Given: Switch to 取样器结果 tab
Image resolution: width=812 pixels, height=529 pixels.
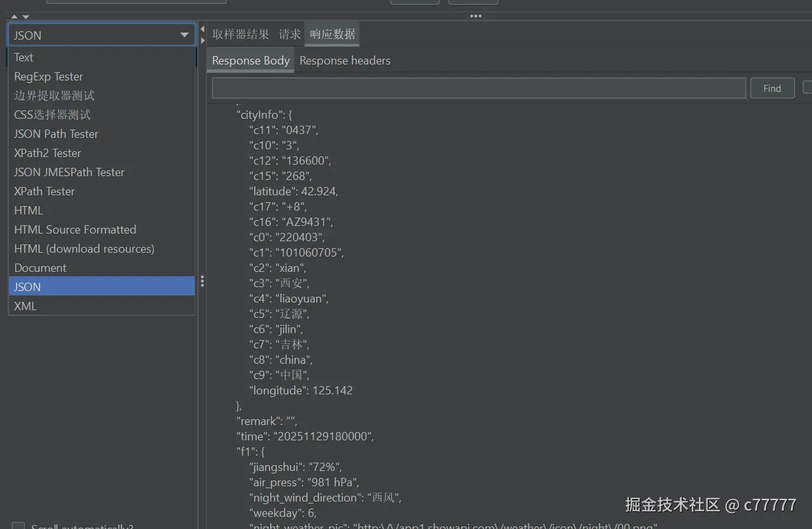Looking at the screenshot, I should coord(241,34).
